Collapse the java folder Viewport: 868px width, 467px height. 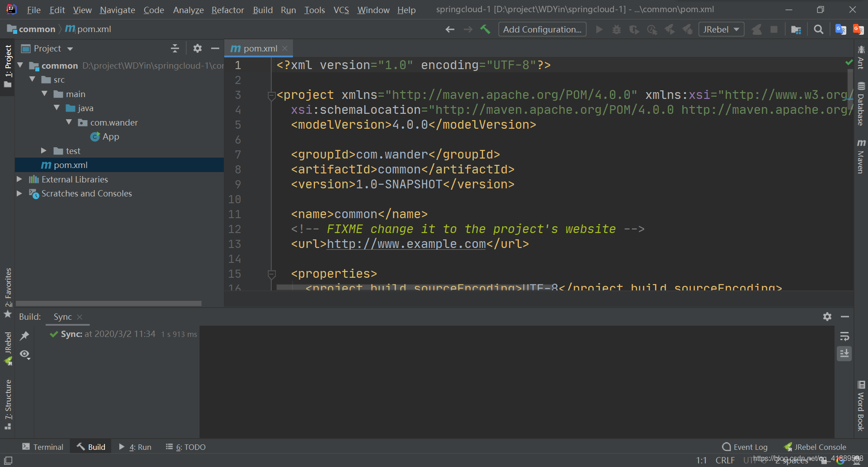pos(57,108)
